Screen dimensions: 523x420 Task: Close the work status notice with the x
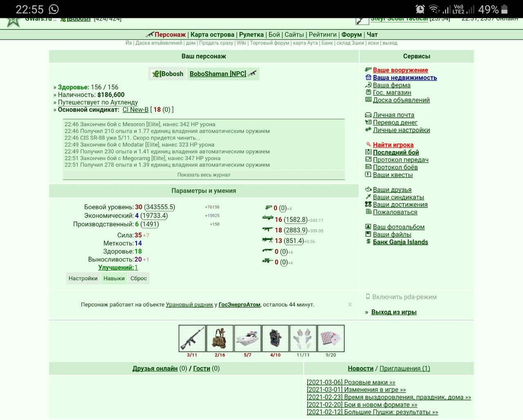(x=350, y=304)
